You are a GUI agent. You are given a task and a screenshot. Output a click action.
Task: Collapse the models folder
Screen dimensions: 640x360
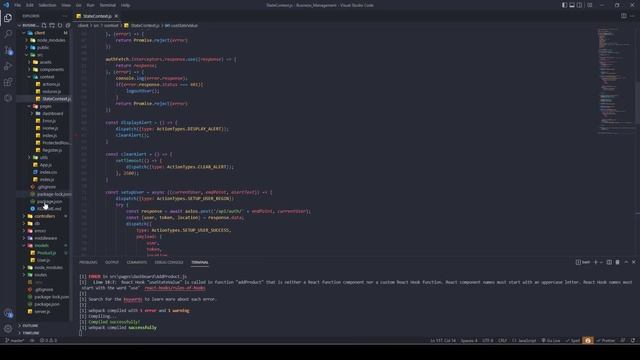pyautogui.click(x=41, y=245)
